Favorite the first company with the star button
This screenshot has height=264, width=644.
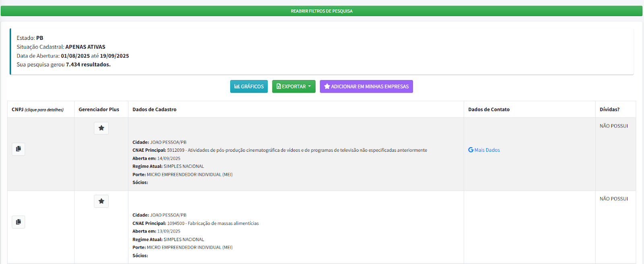point(101,128)
